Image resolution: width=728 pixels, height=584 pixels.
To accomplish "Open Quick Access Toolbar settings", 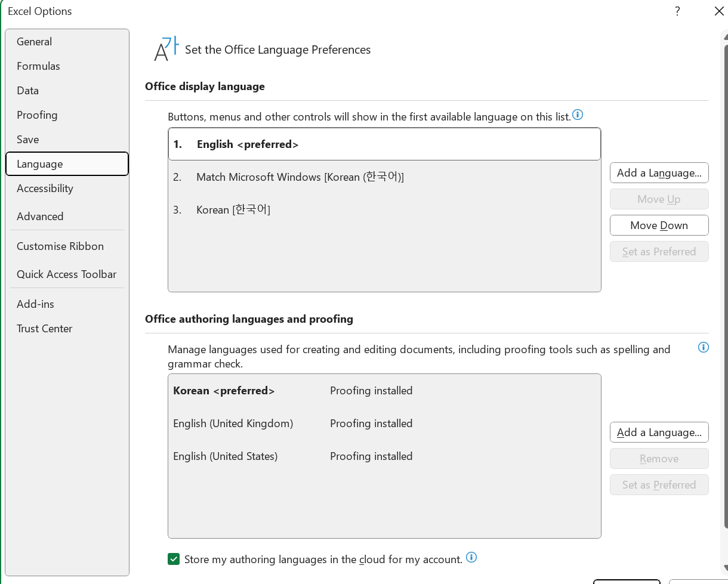I will click(x=67, y=274).
